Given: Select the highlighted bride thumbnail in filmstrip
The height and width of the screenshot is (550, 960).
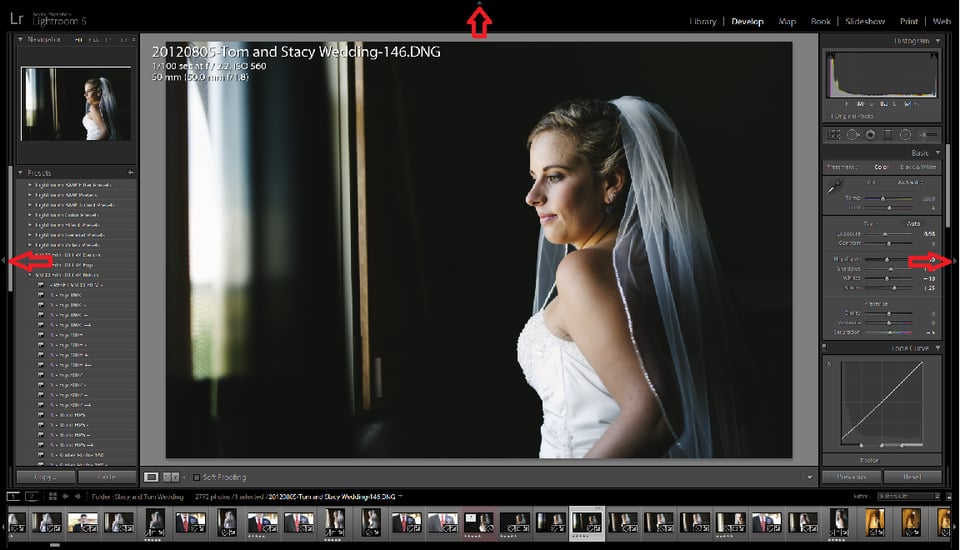Looking at the screenshot, I should coord(587,524).
